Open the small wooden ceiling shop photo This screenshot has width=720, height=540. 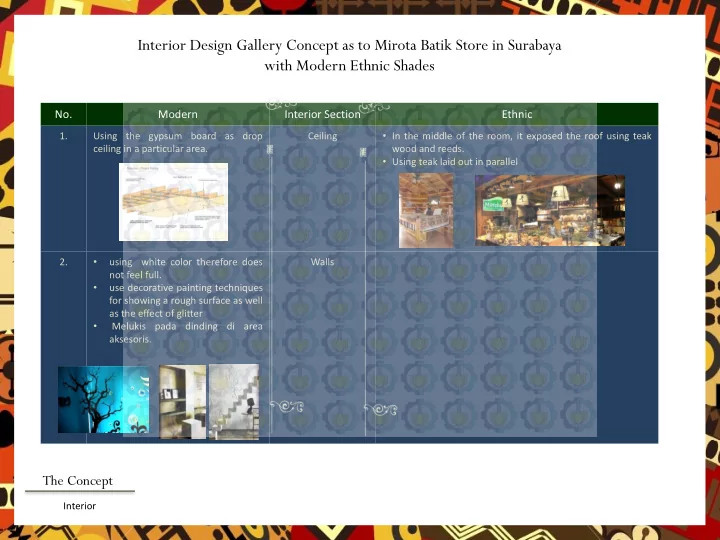point(426,211)
